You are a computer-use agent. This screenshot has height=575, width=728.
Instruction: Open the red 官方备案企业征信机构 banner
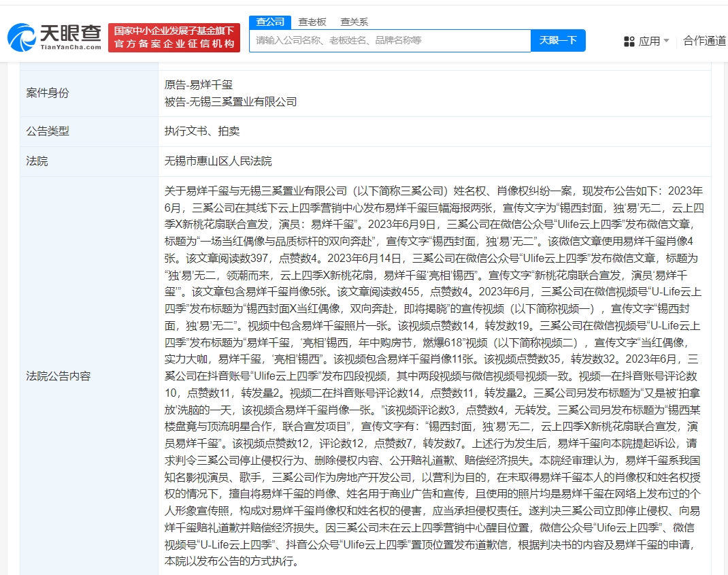[174, 37]
